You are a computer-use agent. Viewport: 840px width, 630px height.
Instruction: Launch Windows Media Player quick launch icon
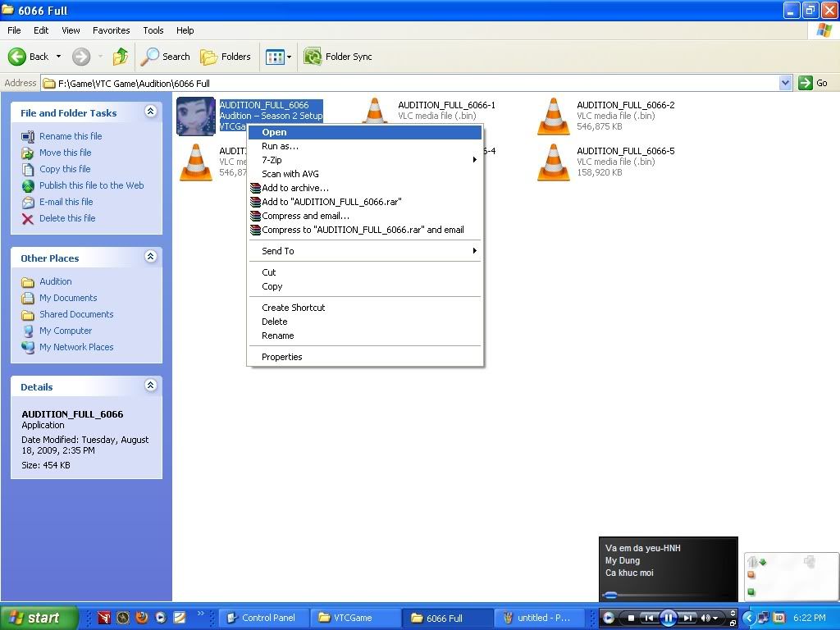point(161,618)
